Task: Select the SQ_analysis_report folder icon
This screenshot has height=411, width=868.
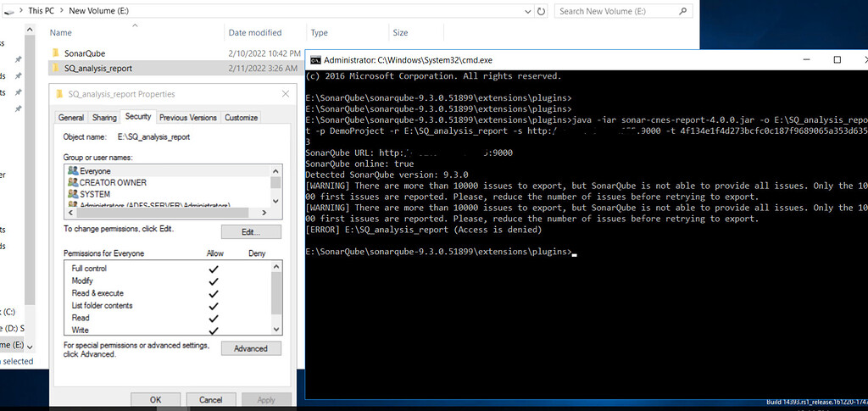Action: [x=55, y=69]
